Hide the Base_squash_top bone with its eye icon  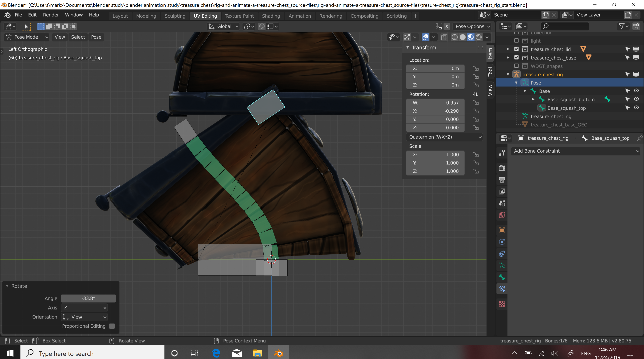[636, 108]
